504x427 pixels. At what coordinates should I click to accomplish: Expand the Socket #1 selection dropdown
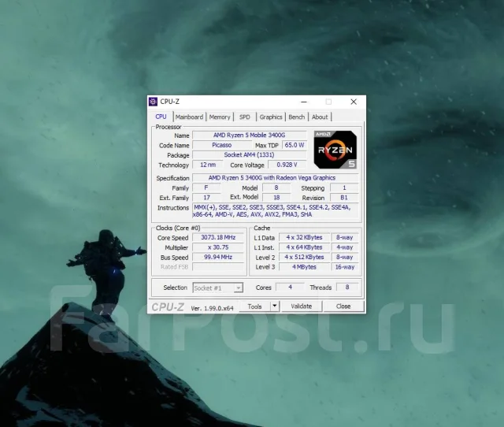coord(238,288)
